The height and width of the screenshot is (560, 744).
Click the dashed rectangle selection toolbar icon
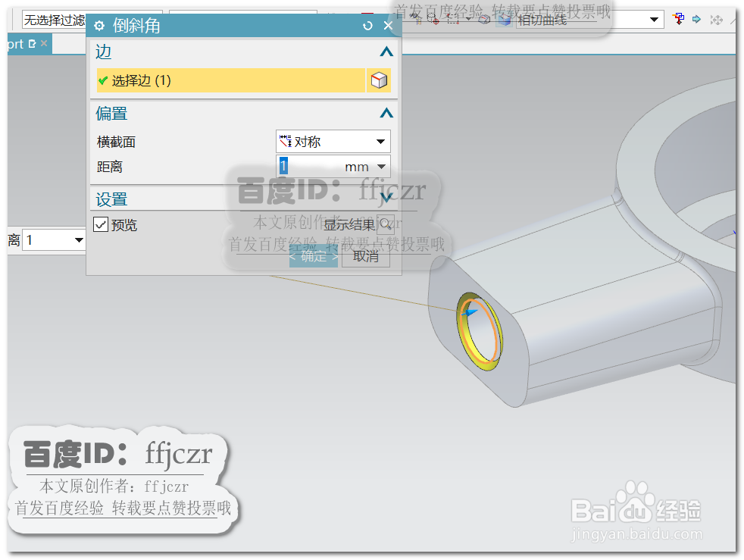click(x=452, y=20)
